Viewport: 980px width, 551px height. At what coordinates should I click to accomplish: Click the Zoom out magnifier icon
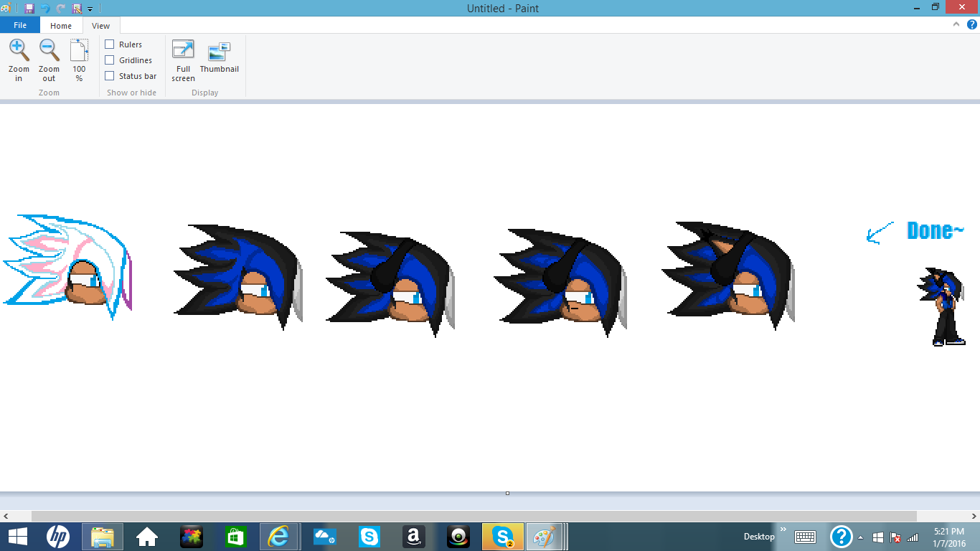point(49,51)
